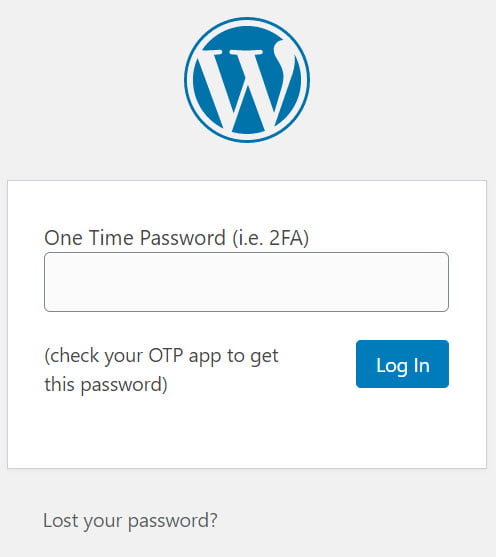
Task: Click the "Lost your password?" text
Action: (130, 521)
